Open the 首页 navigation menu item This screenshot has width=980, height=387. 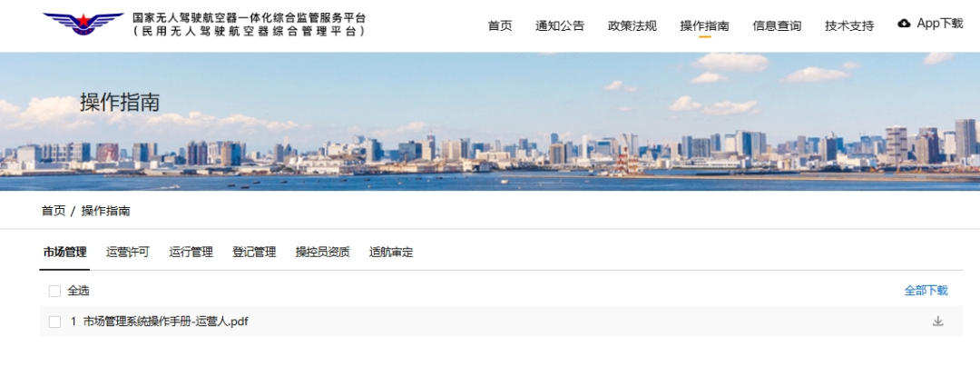(x=500, y=25)
